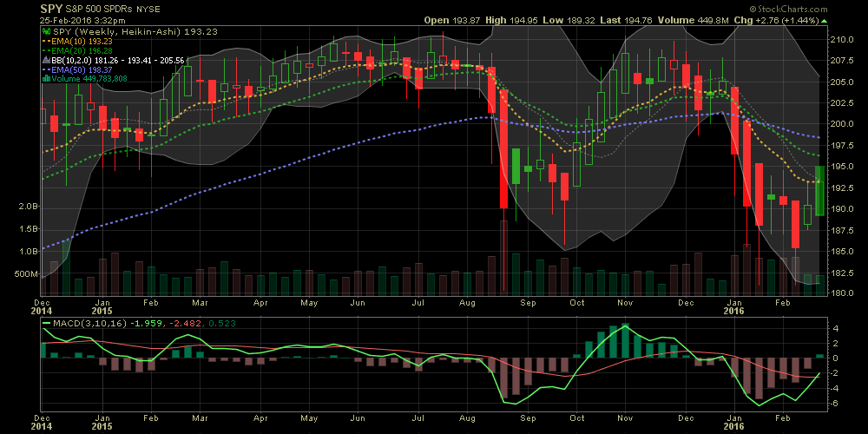Click the latest week's solid green Heikin-Ashi candle
The image size is (868, 434).
pos(820,190)
